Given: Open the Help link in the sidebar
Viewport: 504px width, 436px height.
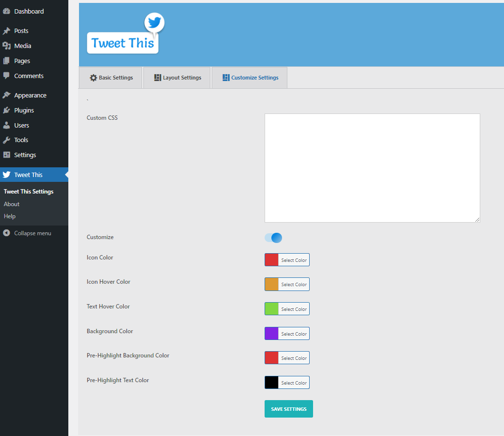Looking at the screenshot, I should click(x=9, y=216).
